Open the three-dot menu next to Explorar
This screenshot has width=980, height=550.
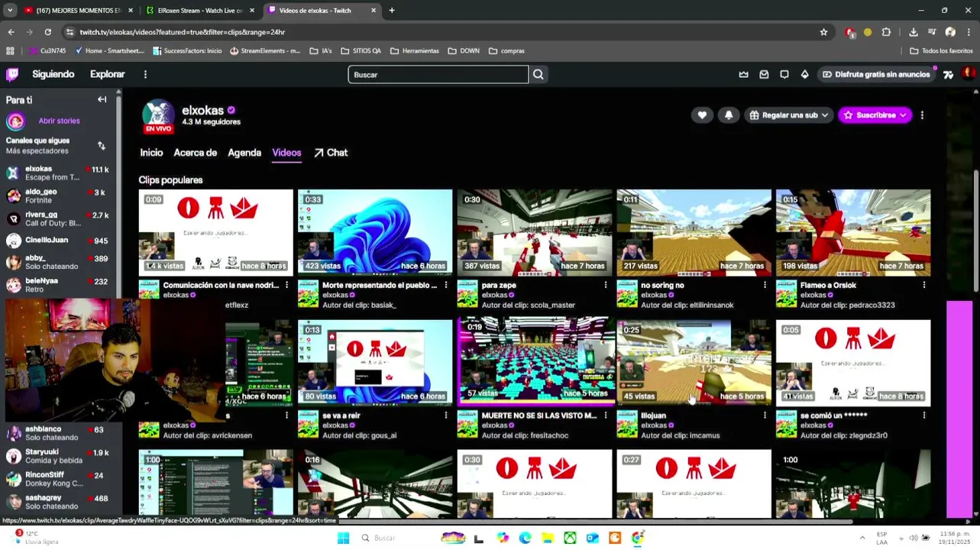tap(145, 74)
